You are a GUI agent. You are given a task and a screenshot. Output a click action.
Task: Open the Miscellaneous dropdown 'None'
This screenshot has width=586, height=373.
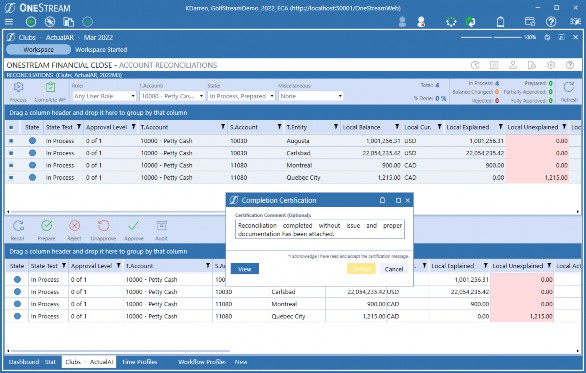tap(311, 96)
